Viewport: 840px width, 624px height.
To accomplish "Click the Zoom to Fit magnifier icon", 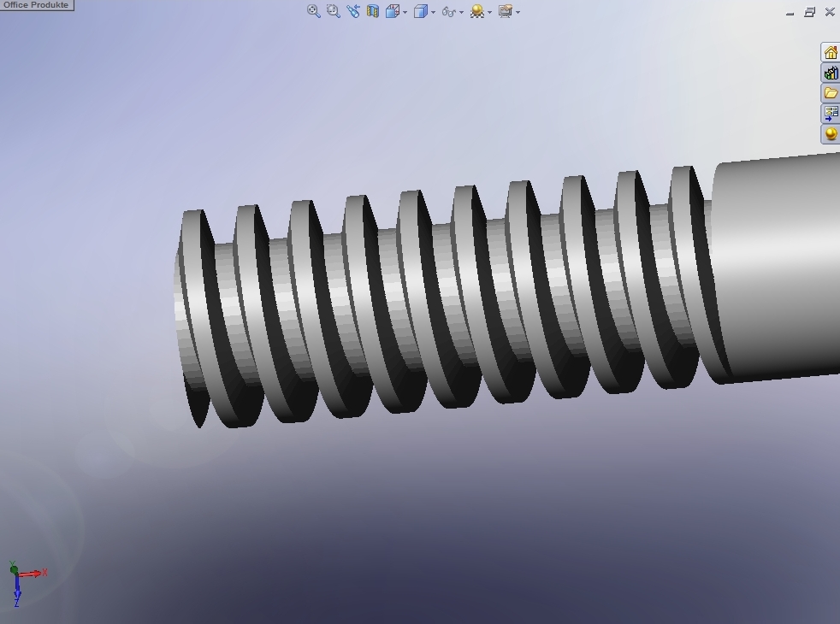I will pos(313,11).
